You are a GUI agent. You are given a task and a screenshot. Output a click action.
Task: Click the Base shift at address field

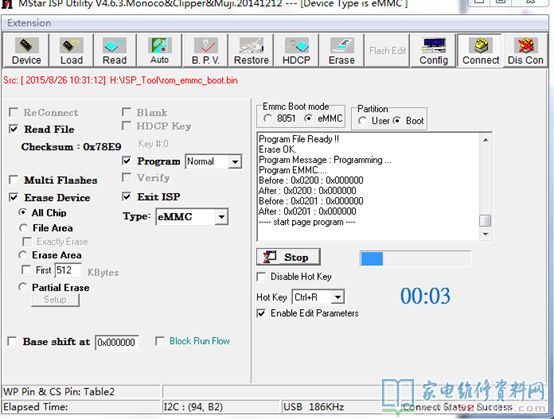117,342
